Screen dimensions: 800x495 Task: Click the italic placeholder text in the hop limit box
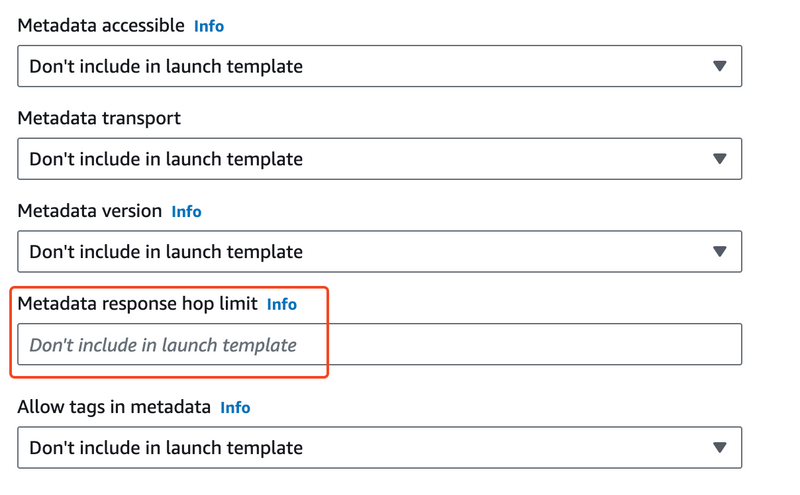[x=163, y=345]
